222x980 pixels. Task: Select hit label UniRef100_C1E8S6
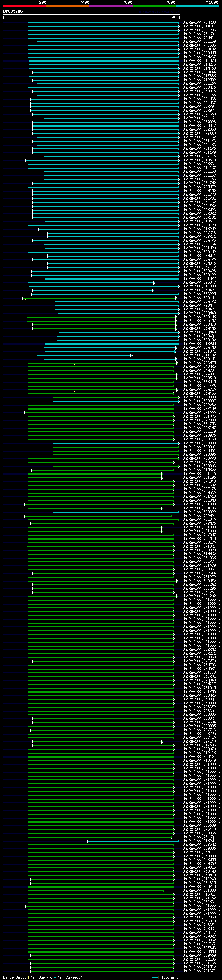pos(199,76)
